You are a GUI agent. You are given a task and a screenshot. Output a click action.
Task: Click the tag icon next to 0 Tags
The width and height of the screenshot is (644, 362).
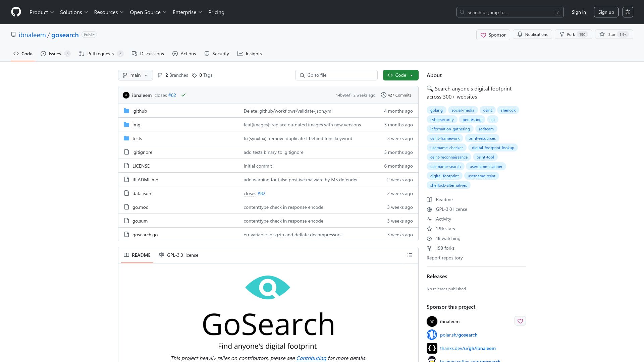coord(194,75)
